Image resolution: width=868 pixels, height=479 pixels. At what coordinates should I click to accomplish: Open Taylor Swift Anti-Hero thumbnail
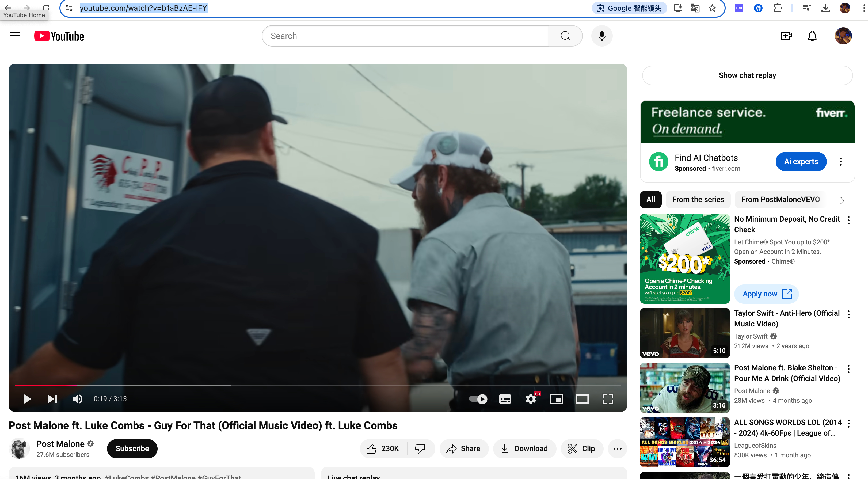click(685, 333)
